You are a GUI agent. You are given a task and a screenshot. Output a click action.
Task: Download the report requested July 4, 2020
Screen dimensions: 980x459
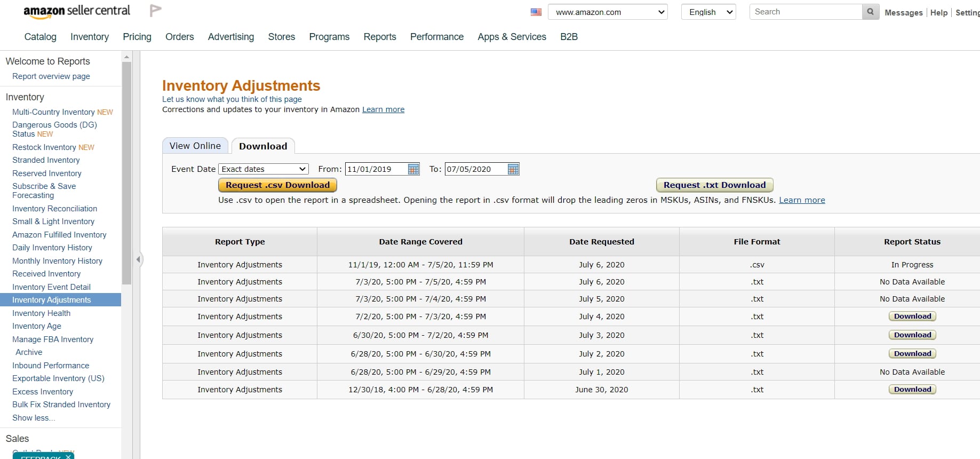point(912,316)
